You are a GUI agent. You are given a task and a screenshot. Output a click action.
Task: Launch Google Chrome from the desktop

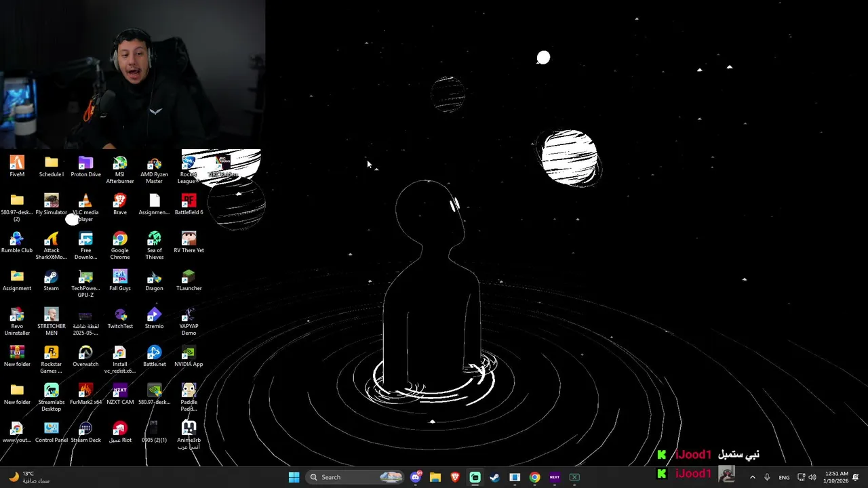click(x=120, y=245)
